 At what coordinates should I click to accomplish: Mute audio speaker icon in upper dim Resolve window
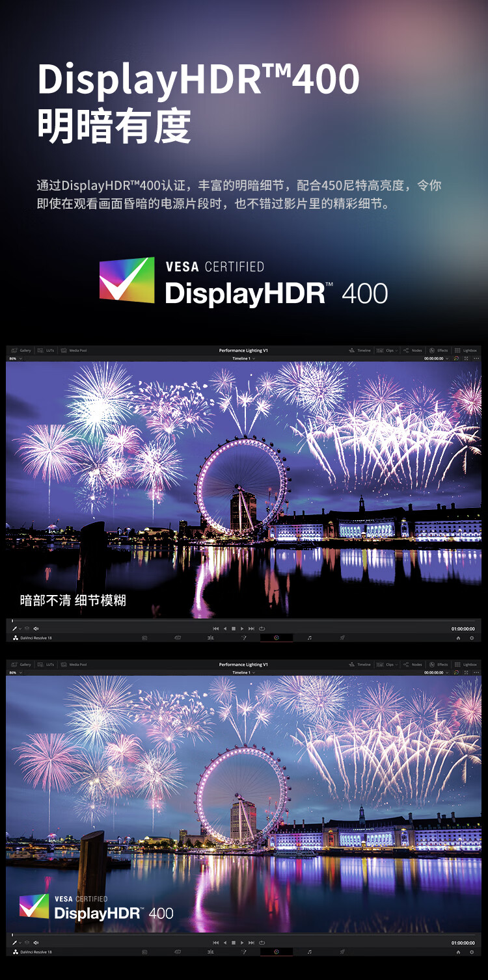[x=36, y=629]
